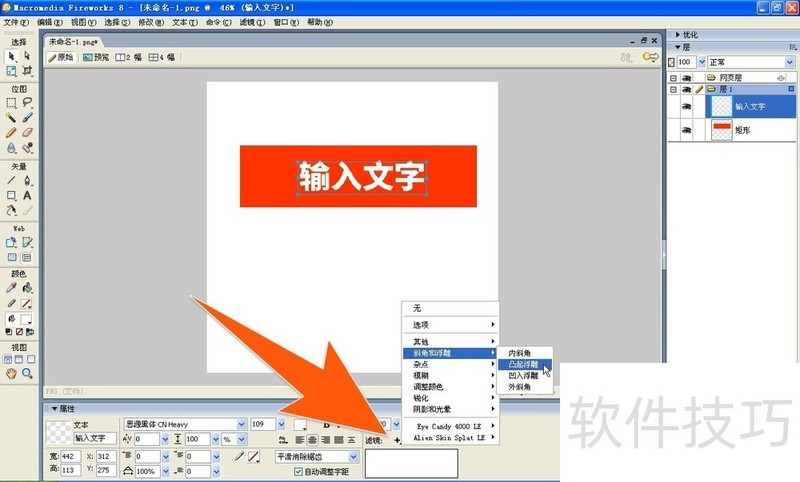
Task: Click the toolbar stroke color swatch
Action: point(25,303)
